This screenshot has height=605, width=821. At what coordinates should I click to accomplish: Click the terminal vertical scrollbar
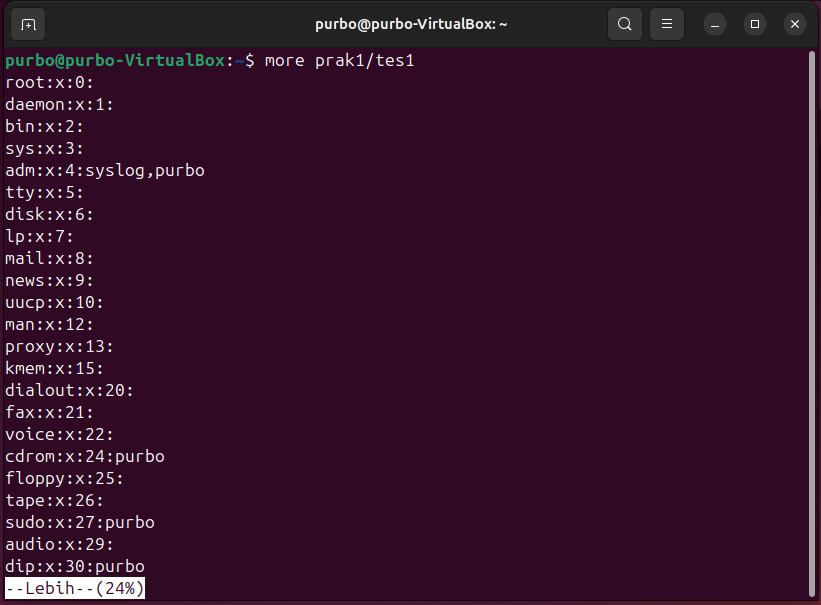812,324
